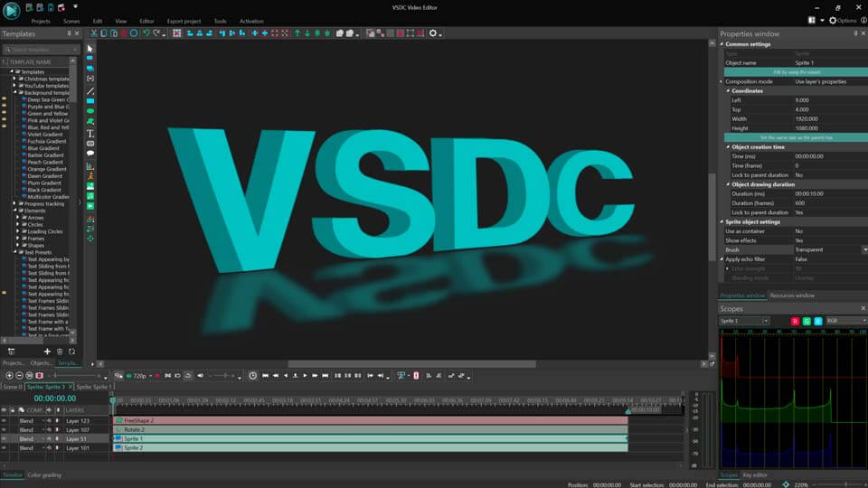The image size is (868, 488).
Task: Toggle visibility eye of Layer 123
Action: point(4,420)
